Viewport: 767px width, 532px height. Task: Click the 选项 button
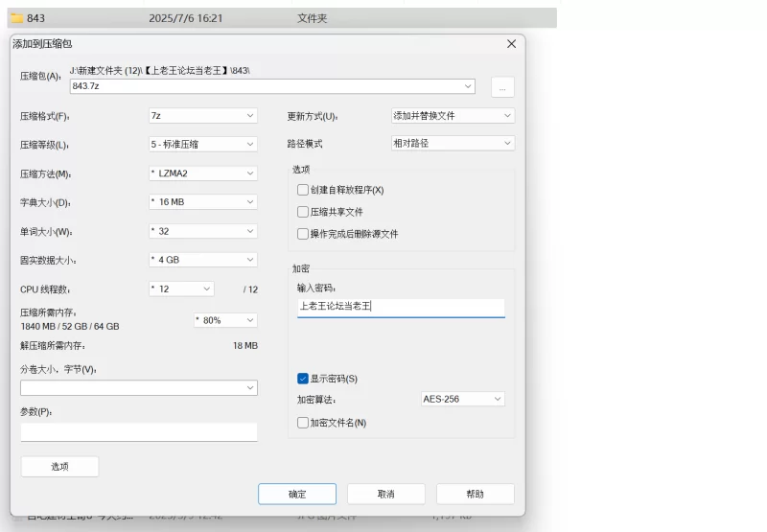[59, 466]
